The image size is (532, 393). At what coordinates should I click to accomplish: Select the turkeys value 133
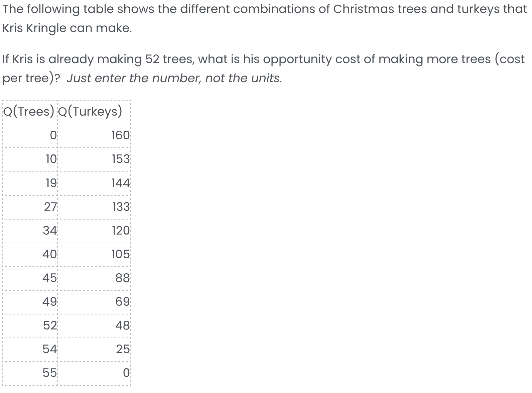click(121, 207)
